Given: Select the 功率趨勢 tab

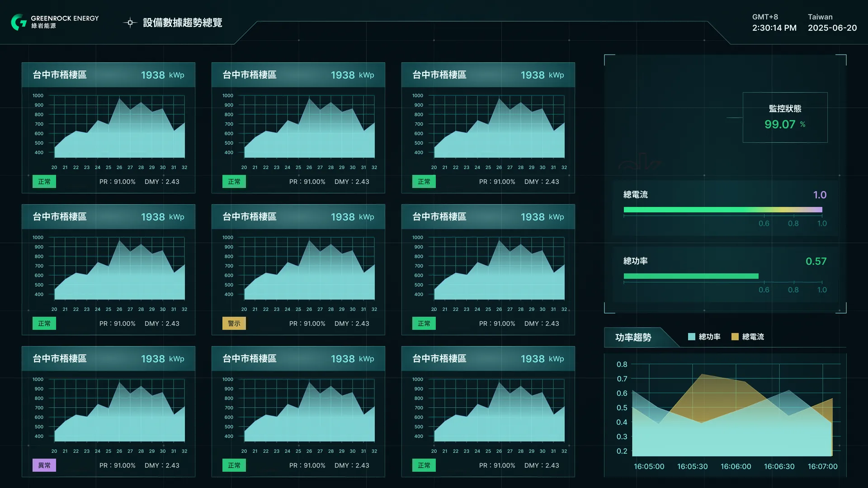Looking at the screenshot, I should (x=633, y=337).
